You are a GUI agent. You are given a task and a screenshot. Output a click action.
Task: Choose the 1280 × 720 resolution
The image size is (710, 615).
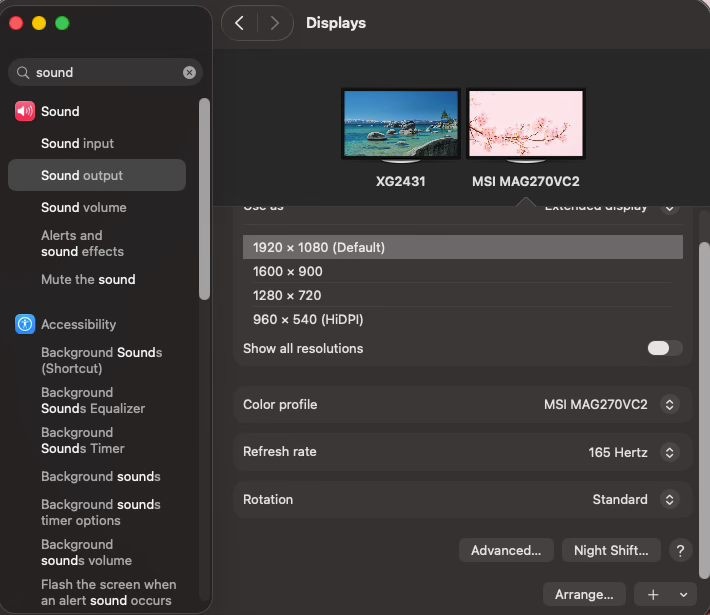click(463, 295)
